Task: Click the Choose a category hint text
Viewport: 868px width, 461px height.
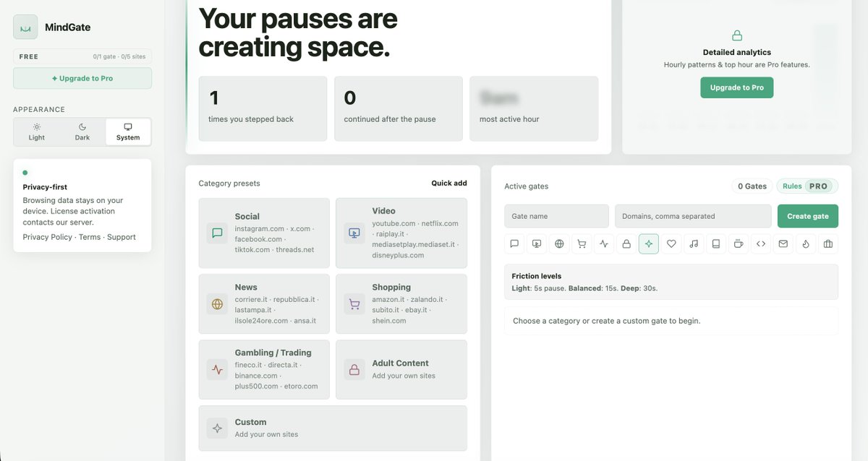Action: [x=607, y=321]
